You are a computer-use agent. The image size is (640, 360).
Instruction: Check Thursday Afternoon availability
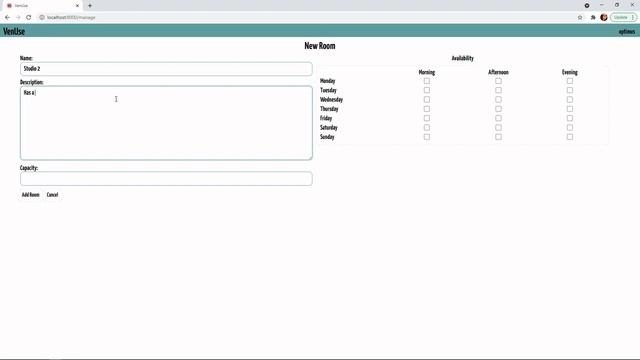click(x=498, y=109)
